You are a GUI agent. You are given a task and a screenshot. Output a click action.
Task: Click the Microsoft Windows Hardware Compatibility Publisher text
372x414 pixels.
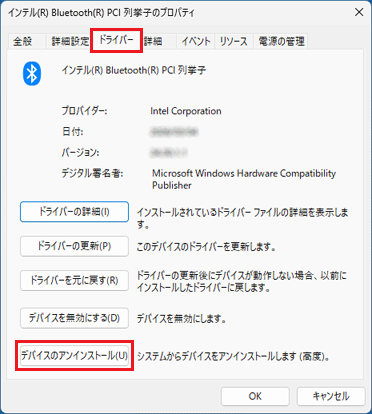pyautogui.click(x=244, y=179)
